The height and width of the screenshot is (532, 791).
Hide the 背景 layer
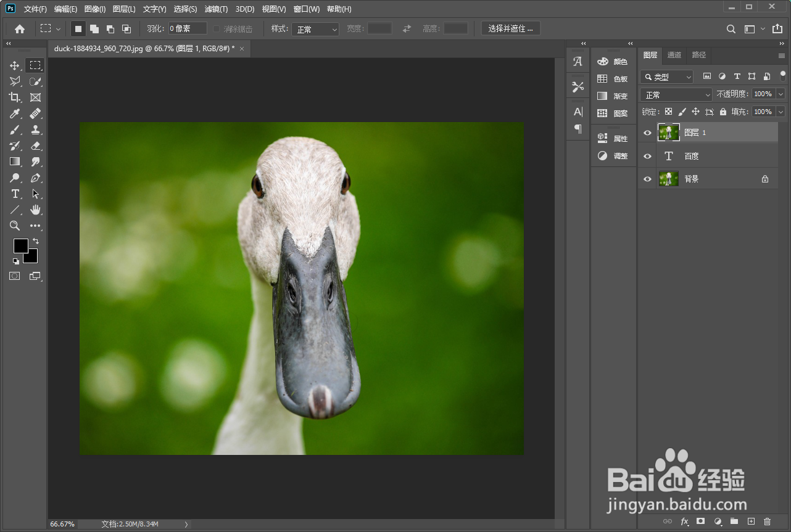click(647, 179)
